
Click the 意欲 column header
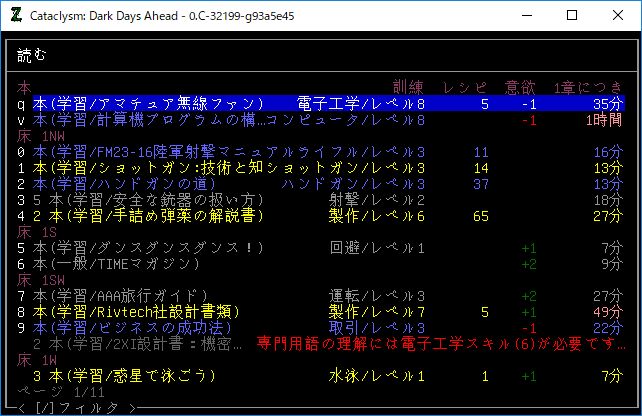tap(520, 87)
